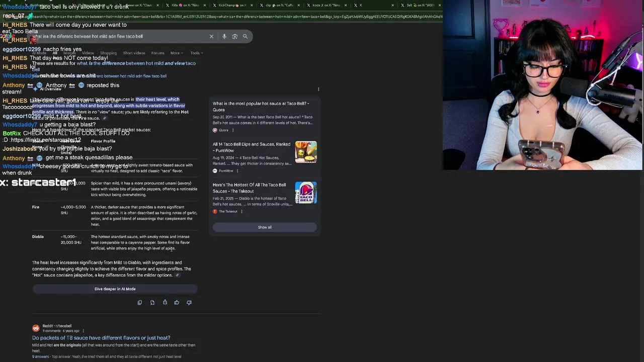Open PureWow sauce thumbnail image
Viewport: 644px width, 362px height.
tap(306, 152)
